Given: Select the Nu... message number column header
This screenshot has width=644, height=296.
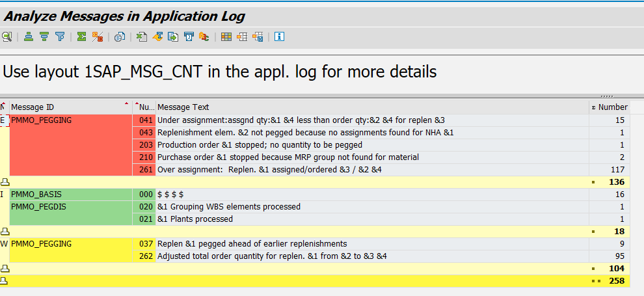Looking at the screenshot, I should (x=144, y=107).
